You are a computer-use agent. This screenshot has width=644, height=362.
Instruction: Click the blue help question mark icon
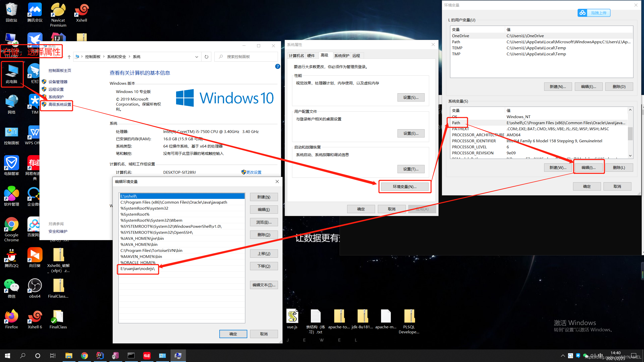(x=277, y=66)
